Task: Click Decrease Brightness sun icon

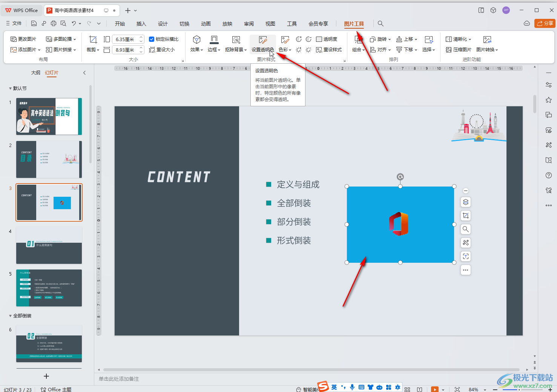Action: point(308,50)
